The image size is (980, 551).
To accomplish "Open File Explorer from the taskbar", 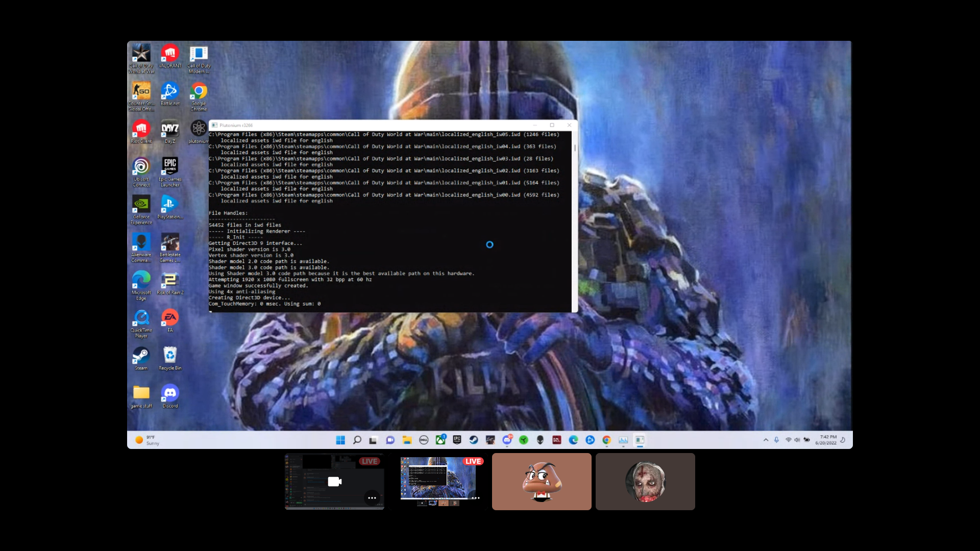I will (x=407, y=440).
